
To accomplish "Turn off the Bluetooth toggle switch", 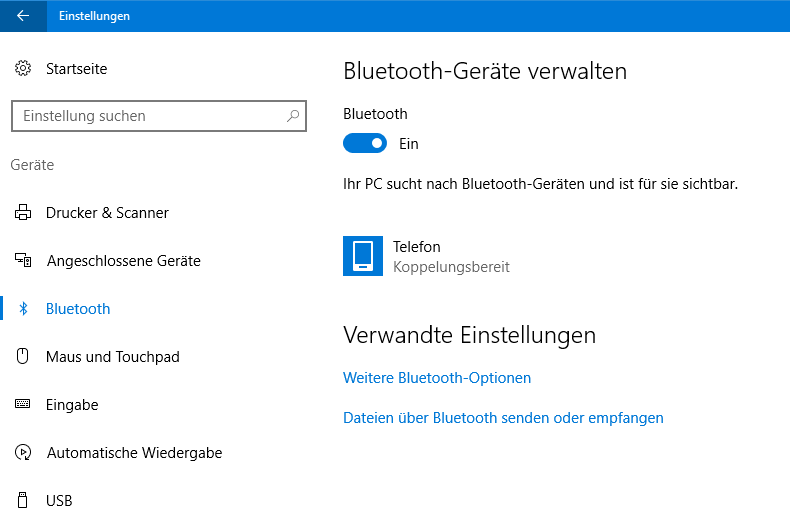I will click(x=365, y=144).
